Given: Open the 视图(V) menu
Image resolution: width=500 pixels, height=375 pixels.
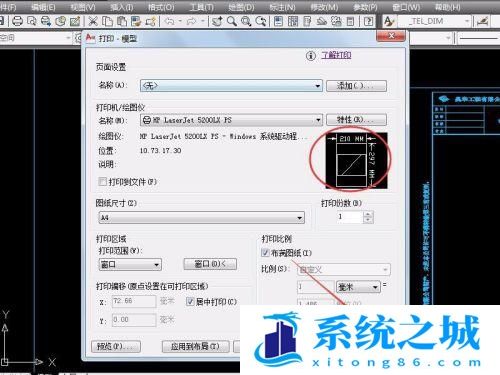Looking at the screenshot, I should [83, 6].
